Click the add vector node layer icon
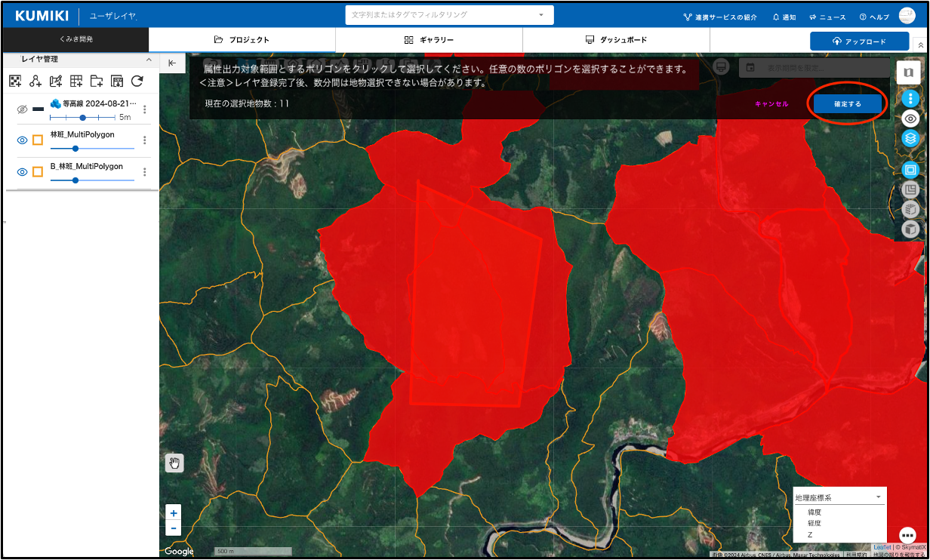 pos(35,81)
